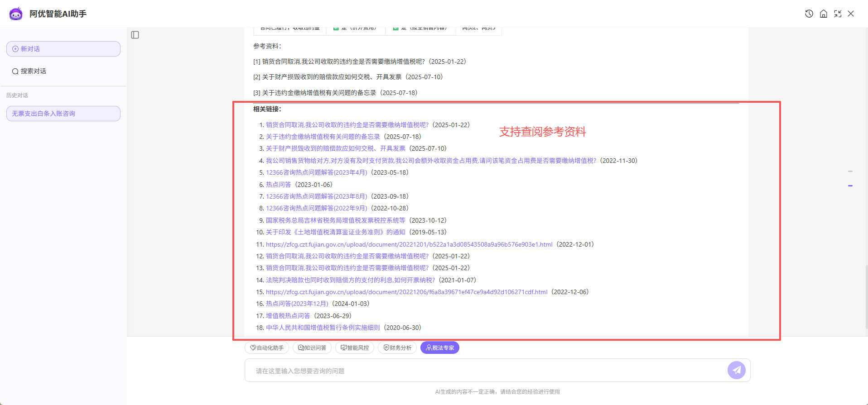This screenshot has height=405, width=868.
Task: Open the 热点问答 (2023-01-06) link
Action: (x=278, y=185)
